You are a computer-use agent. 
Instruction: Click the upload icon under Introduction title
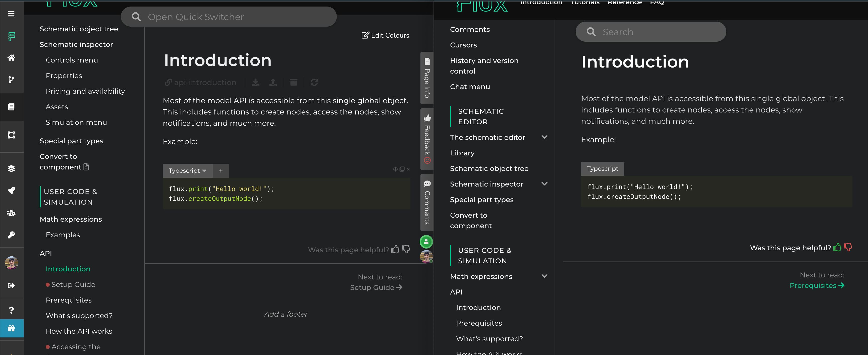click(273, 83)
